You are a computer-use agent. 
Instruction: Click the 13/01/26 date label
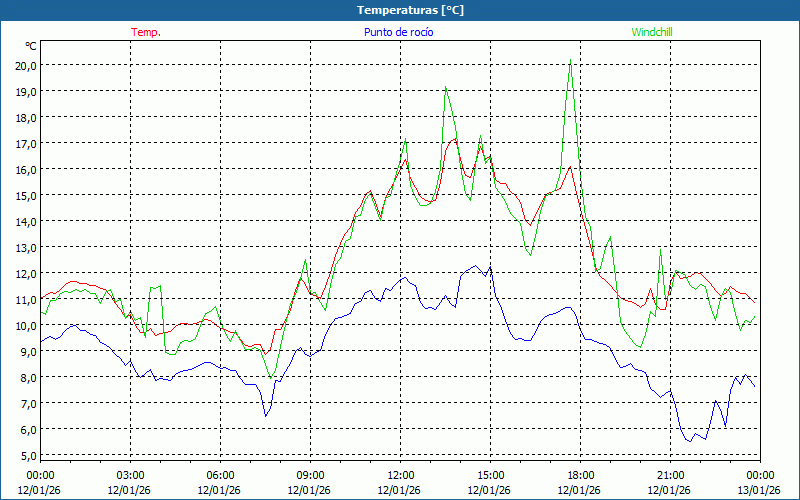point(759,490)
